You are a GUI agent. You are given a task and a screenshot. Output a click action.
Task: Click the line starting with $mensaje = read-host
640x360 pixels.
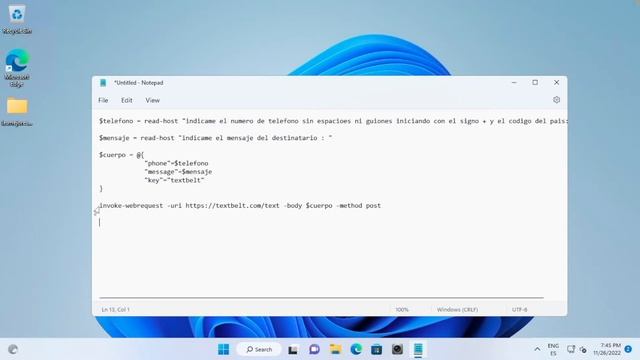point(216,138)
